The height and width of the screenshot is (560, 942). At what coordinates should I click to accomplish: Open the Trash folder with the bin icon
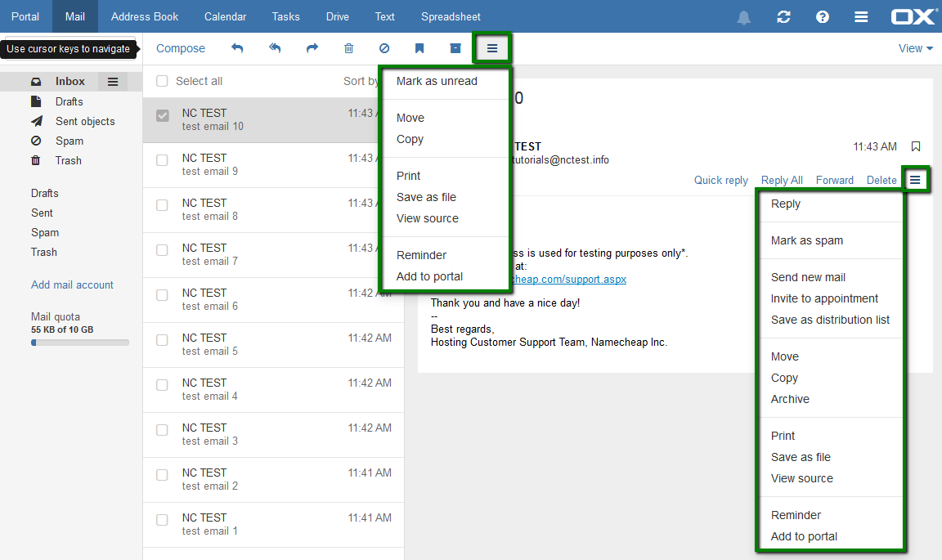[36, 160]
